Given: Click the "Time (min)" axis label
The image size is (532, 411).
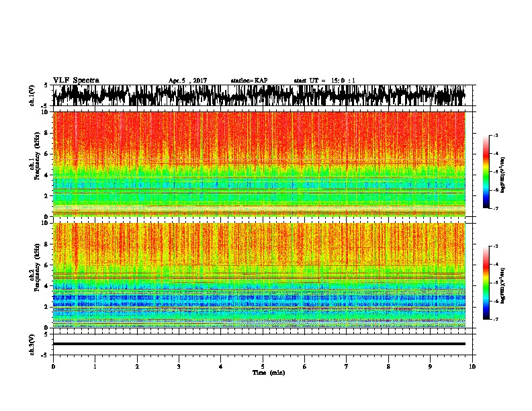Looking at the screenshot, I should 269,373.
